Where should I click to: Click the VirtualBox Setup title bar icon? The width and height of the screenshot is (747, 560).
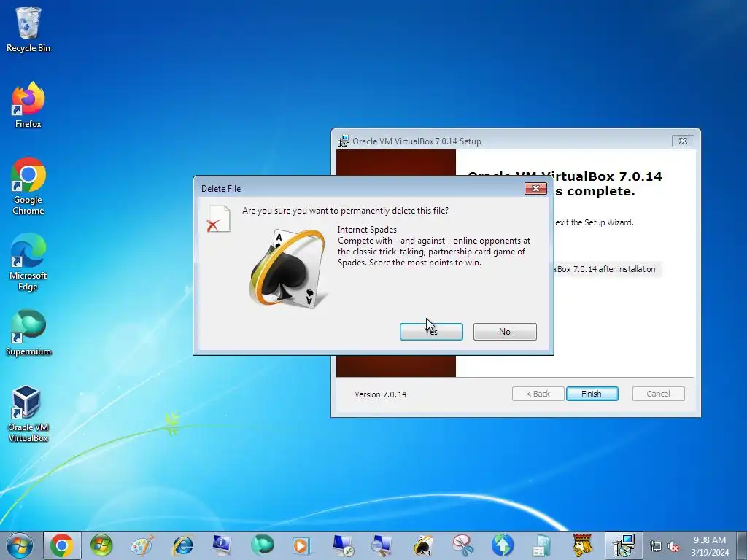coord(344,141)
